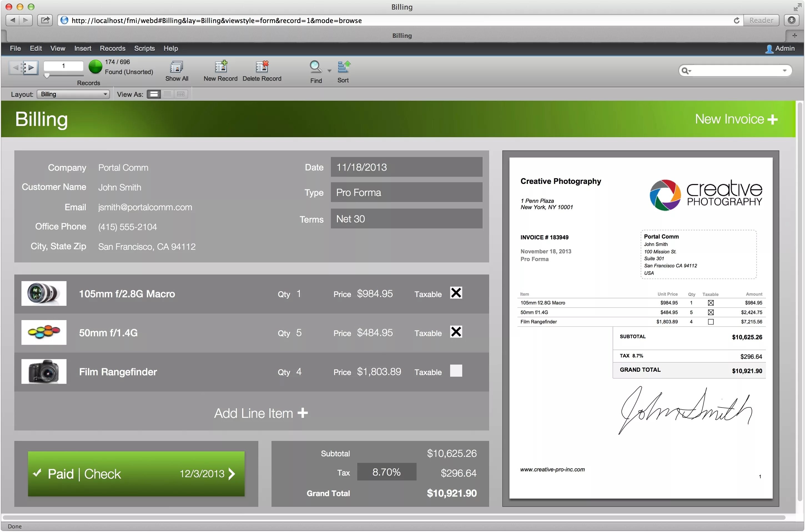Click the Delete Record icon
Screen dimensions: 805x532
point(262,66)
